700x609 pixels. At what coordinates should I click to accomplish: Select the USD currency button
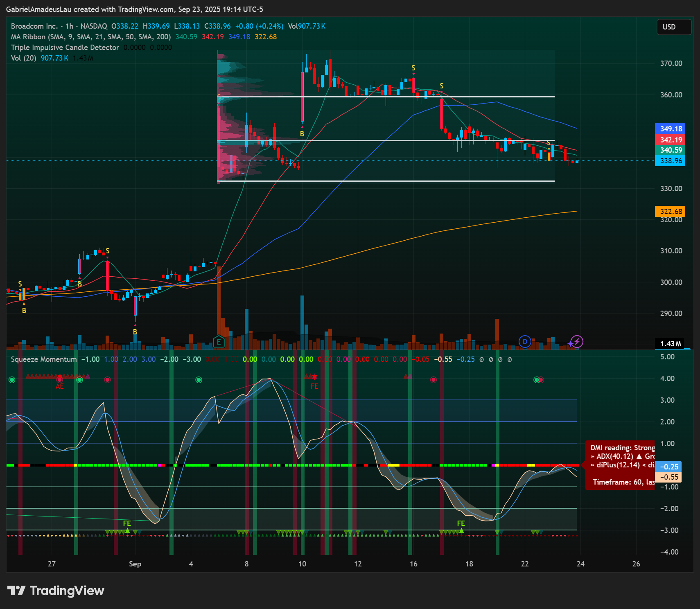point(674,27)
